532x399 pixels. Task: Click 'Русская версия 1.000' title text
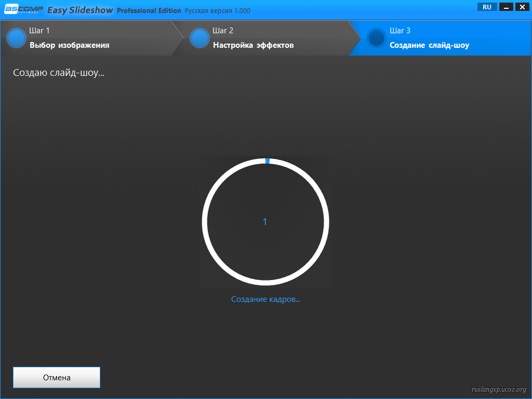(x=218, y=11)
